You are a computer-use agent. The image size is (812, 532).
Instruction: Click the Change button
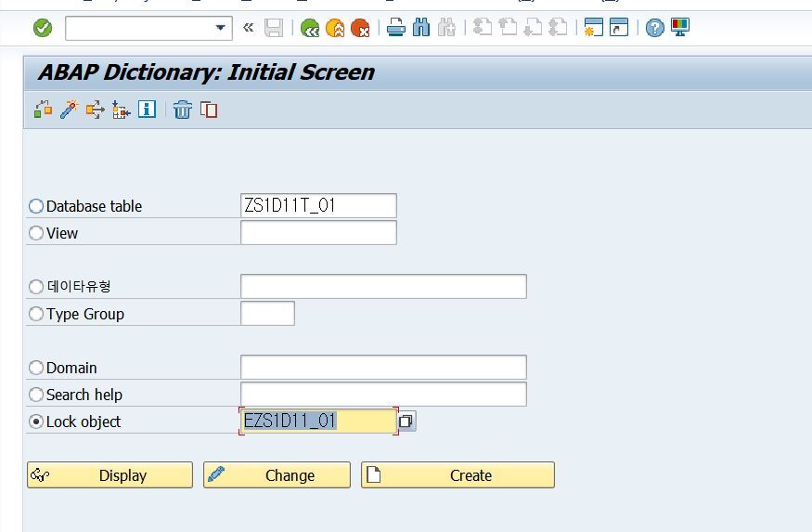point(277,475)
